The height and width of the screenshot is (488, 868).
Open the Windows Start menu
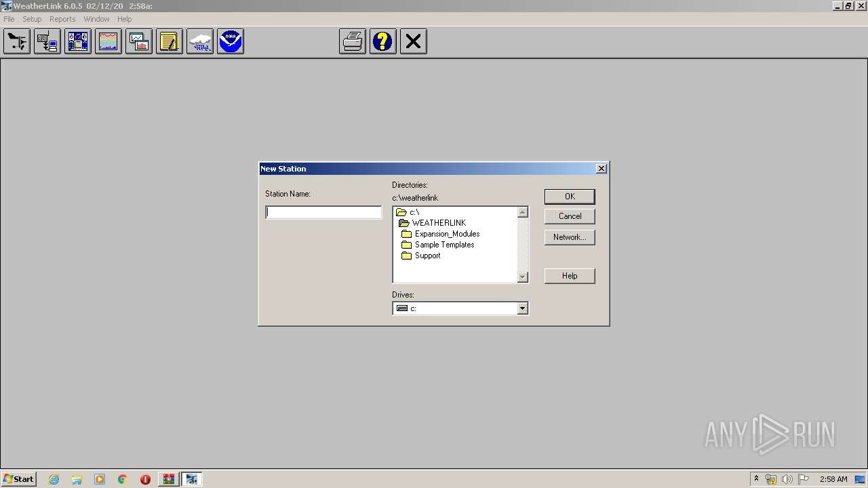pyautogui.click(x=18, y=479)
